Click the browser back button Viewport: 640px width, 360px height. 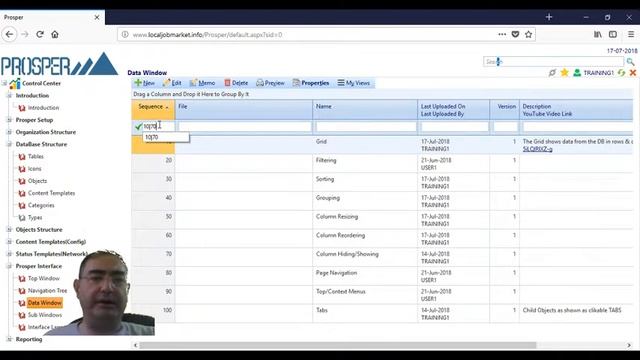click(9, 34)
